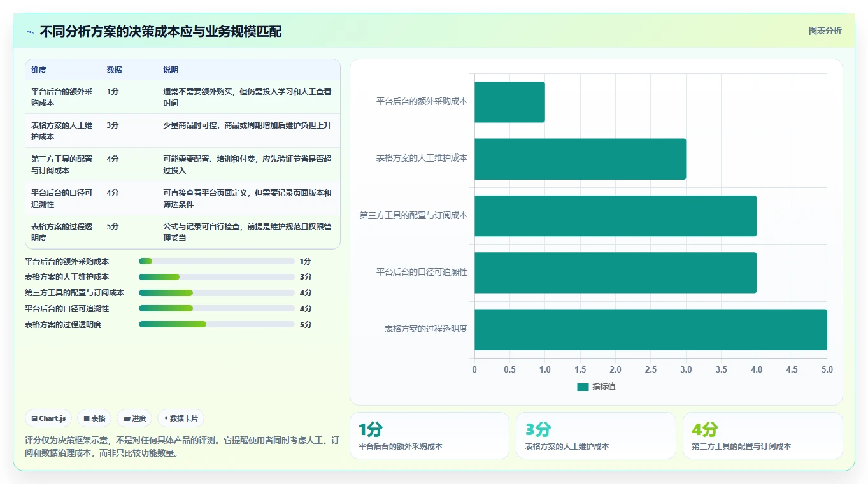This screenshot has height=484, width=868.
Task: Select the table cell 第三方工具的配置与订阅成本
Action: (62, 164)
